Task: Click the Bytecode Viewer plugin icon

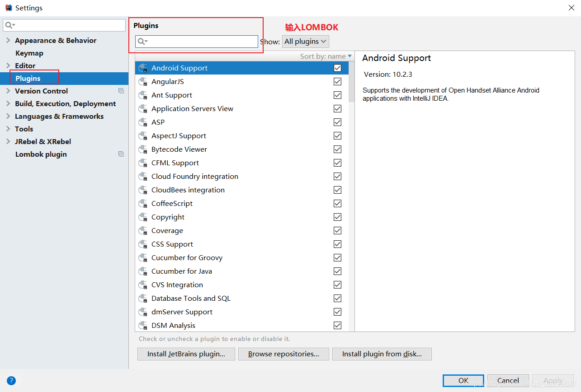Action: pos(143,149)
